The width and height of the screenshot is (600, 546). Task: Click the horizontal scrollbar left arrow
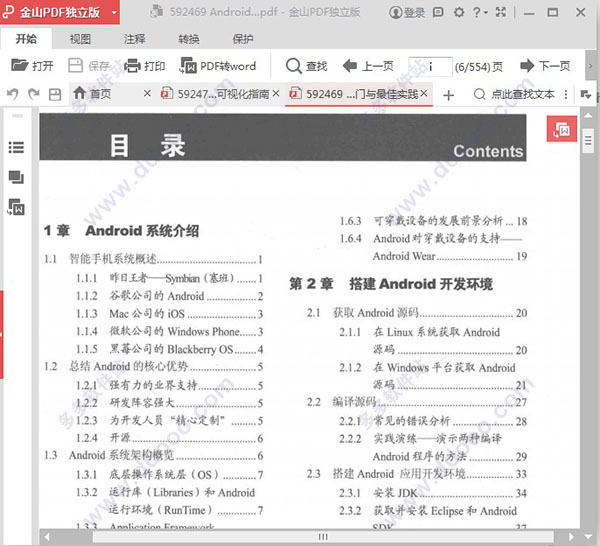[47, 536]
